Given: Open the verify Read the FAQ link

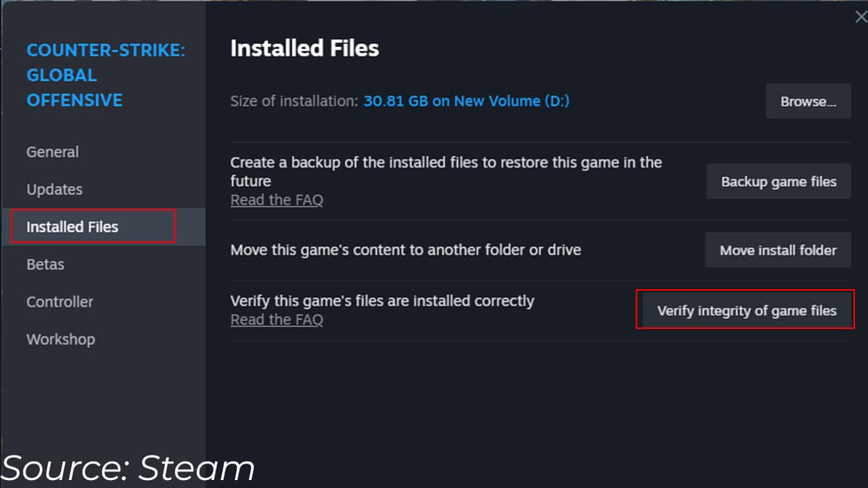Looking at the screenshot, I should (276, 320).
